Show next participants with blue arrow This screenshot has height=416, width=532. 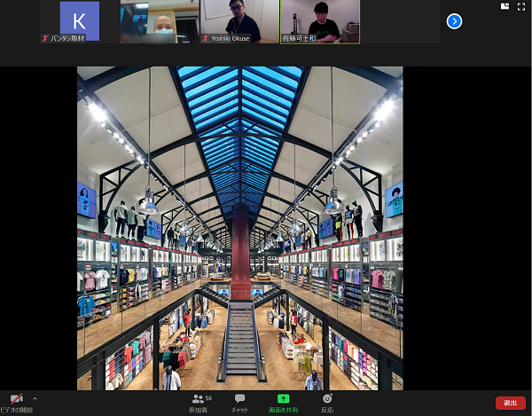[454, 21]
